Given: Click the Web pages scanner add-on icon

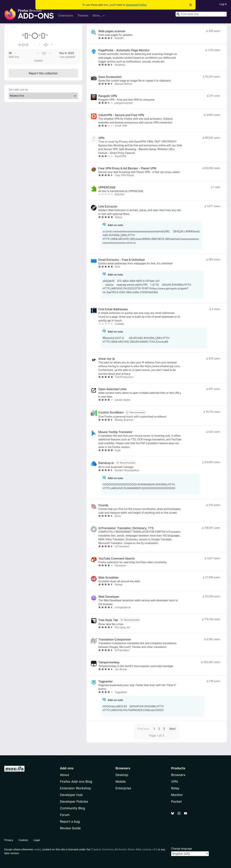Looking at the screenshot, I should click(94, 32).
